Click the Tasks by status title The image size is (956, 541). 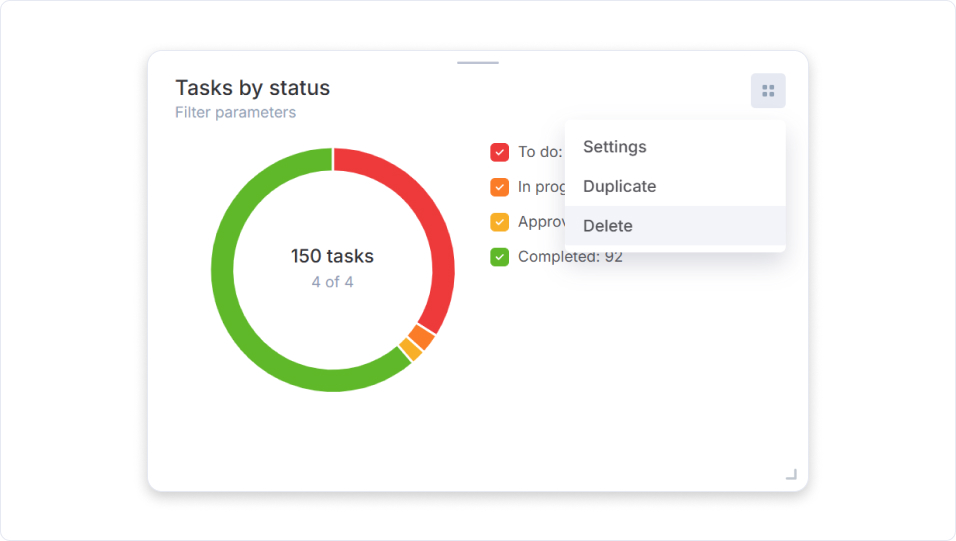tap(252, 88)
